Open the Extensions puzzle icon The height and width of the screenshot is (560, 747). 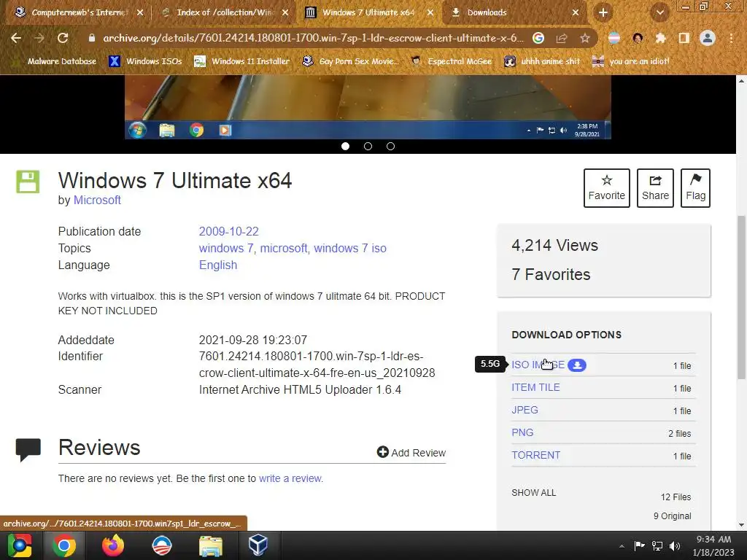coord(661,38)
